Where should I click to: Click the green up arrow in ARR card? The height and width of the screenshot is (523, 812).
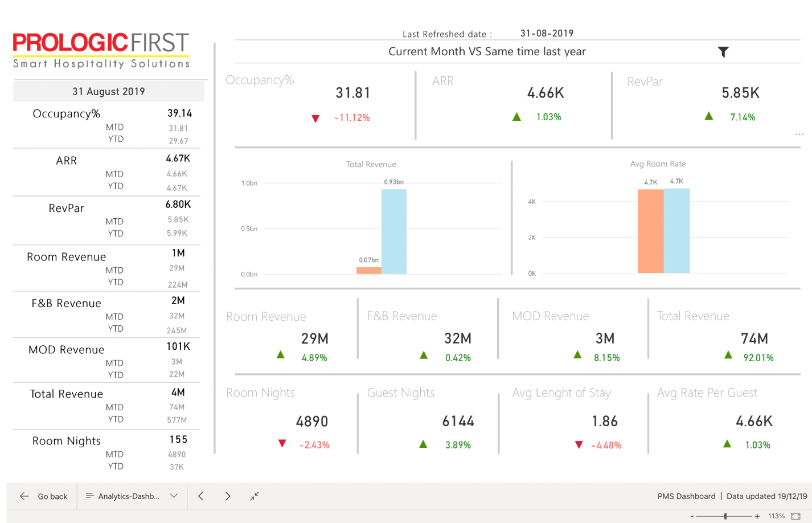click(516, 117)
